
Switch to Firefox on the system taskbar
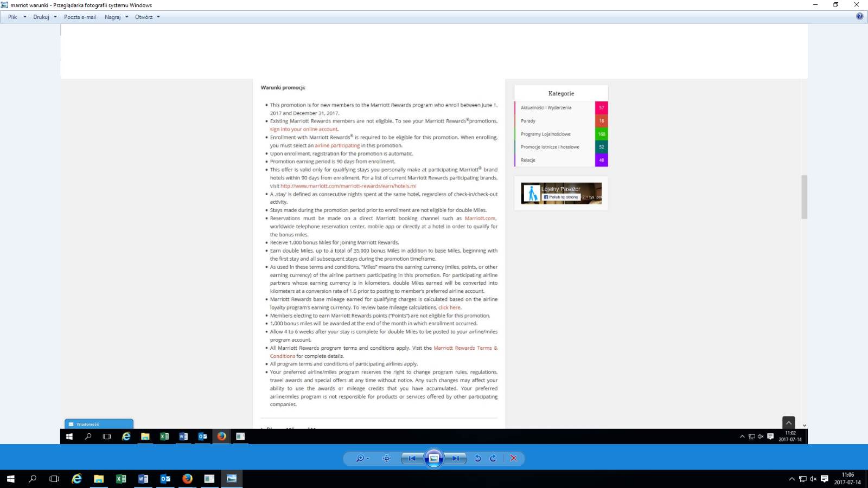tap(187, 479)
